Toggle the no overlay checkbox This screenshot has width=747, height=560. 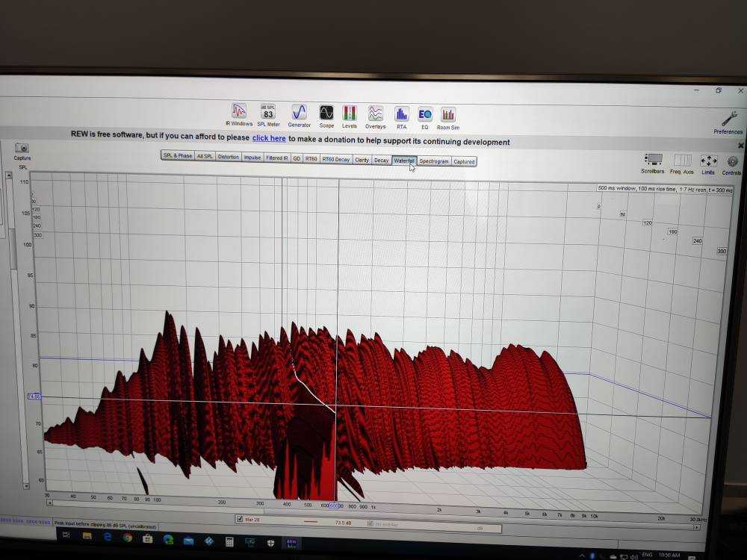tap(371, 523)
